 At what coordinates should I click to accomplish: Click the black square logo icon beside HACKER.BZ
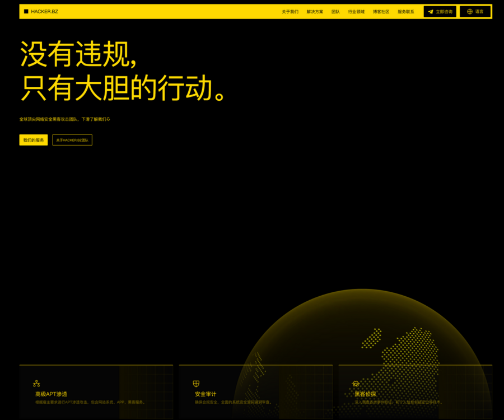[26, 12]
